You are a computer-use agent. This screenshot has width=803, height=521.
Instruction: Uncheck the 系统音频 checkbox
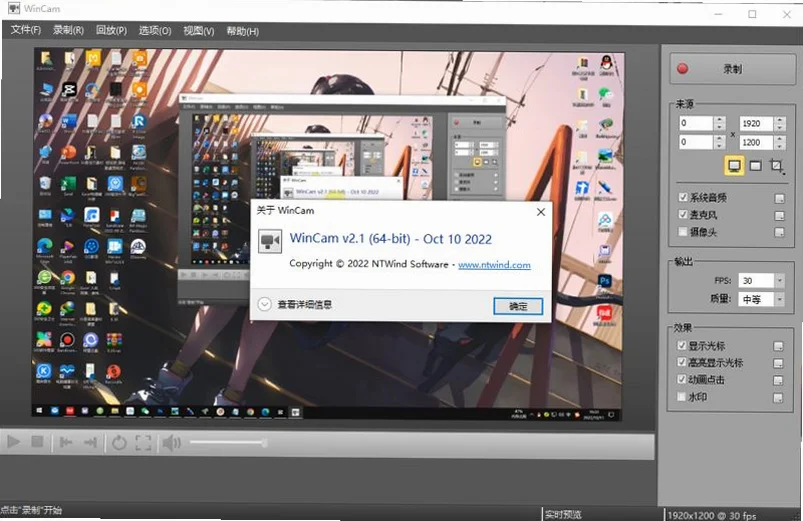pos(683,197)
